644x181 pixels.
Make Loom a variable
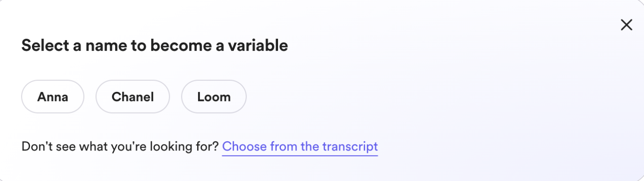[214, 97]
